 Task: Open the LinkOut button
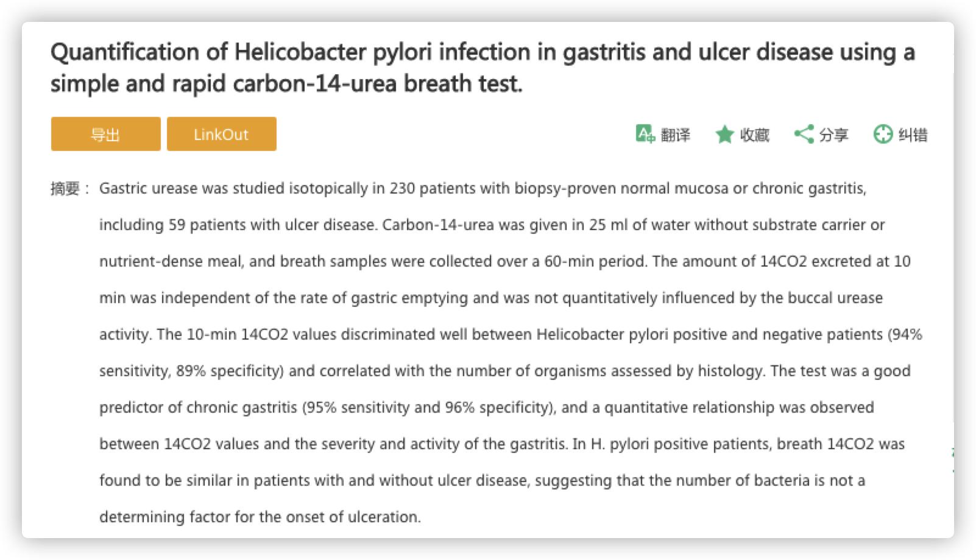[x=221, y=135]
